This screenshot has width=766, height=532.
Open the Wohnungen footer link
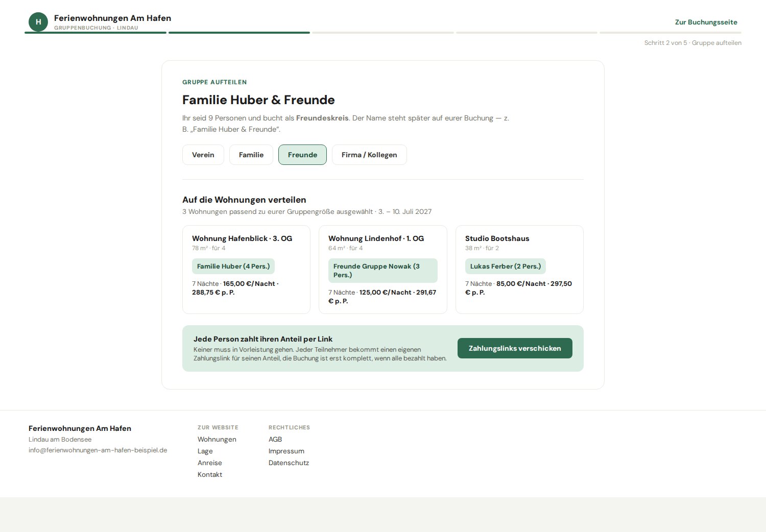click(x=217, y=439)
